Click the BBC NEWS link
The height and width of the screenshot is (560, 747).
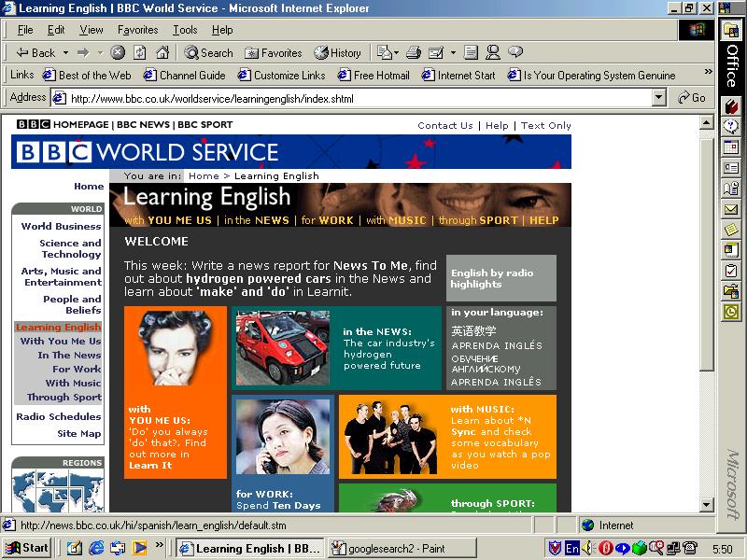(x=143, y=125)
